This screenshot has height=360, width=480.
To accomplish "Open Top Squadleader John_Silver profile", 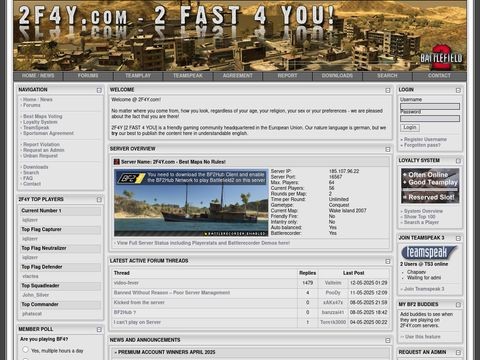I will click(35, 295).
